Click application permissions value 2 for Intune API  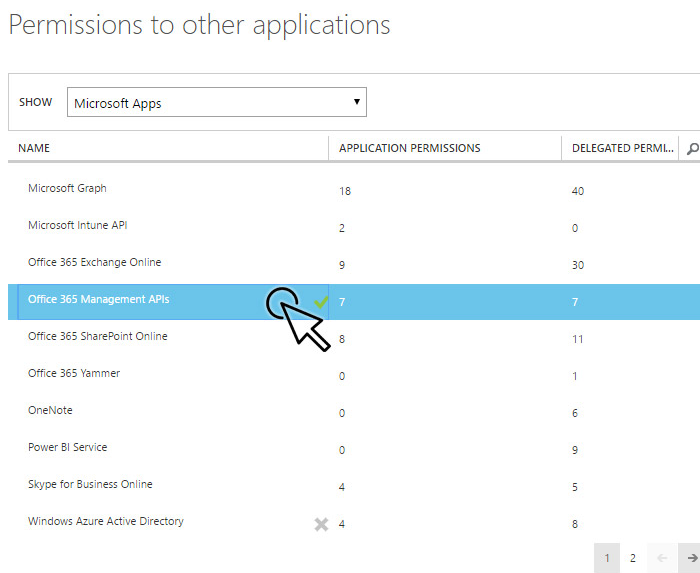(x=342, y=228)
